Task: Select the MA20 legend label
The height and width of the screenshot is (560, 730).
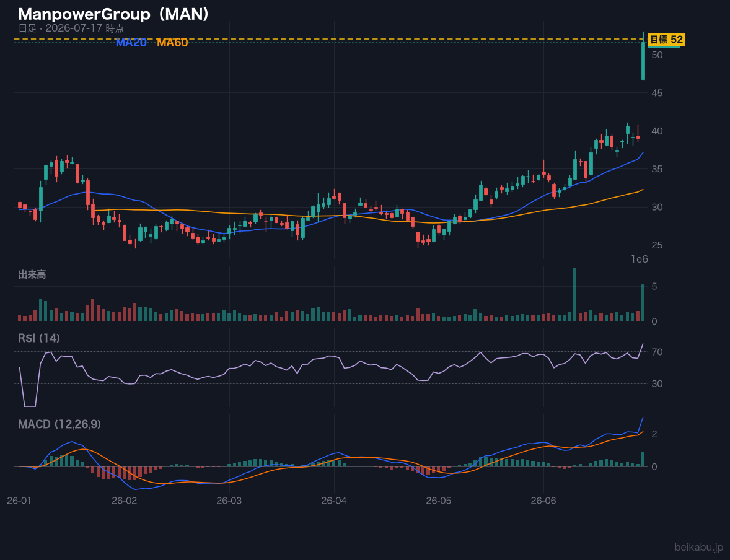Action: point(131,43)
